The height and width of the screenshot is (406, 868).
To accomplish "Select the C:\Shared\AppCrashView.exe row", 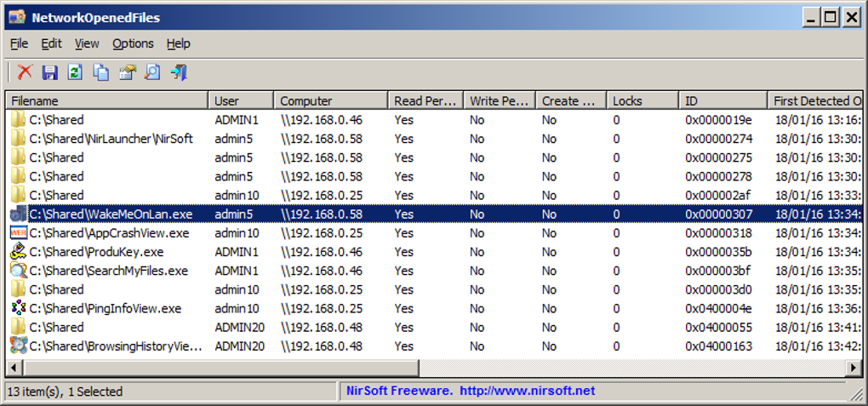I will click(109, 233).
